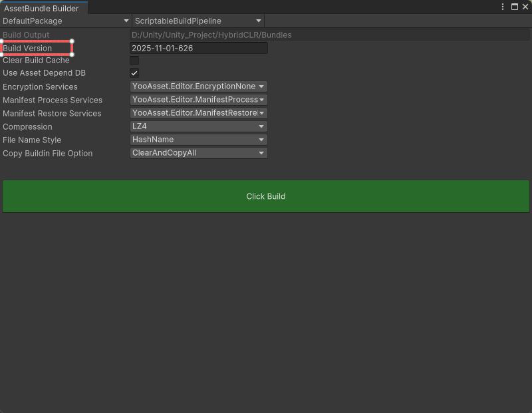Click the Build Version input field
The height and width of the screenshot is (413, 532).
point(199,48)
